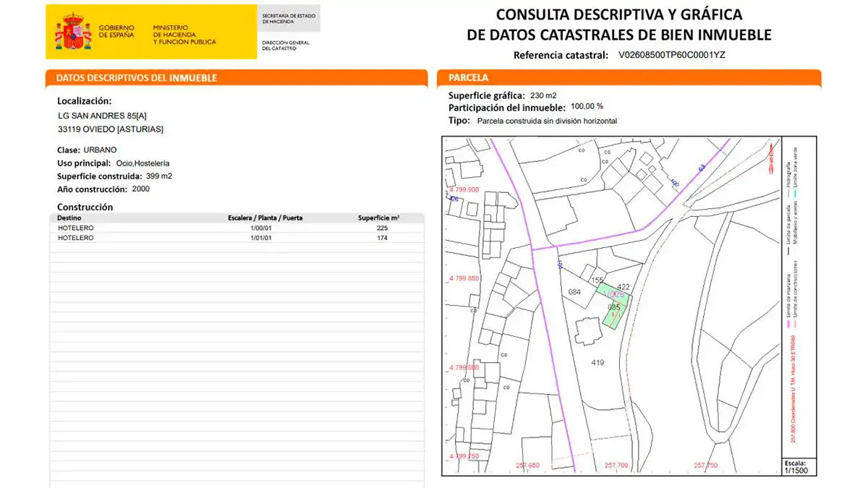Click 'DIRECCIÓN GENERAL DEL CATASTRO' label
Viewport: 868px width, 488px height.
tap(285, 46)
